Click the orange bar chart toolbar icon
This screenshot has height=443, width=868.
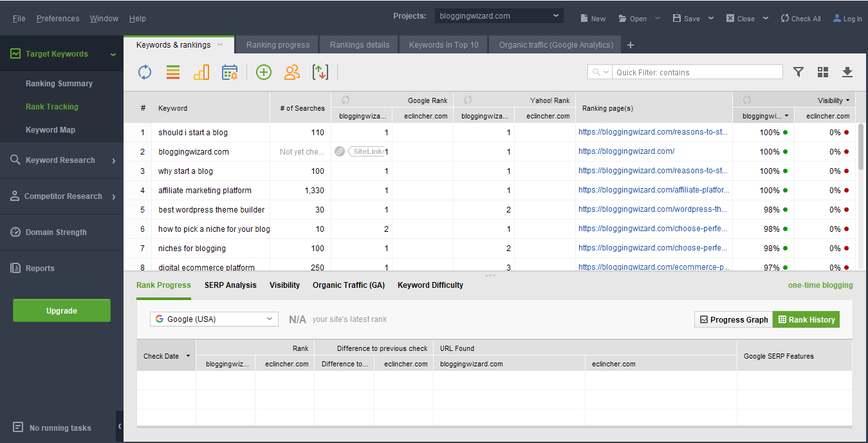tap(201, 72)
